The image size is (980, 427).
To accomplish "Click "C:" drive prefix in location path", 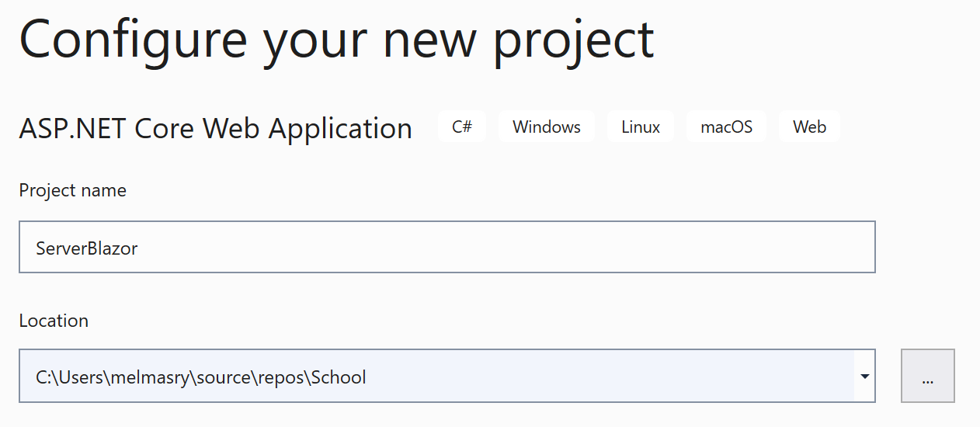I will pyautogui.click(x=44, y=378).
